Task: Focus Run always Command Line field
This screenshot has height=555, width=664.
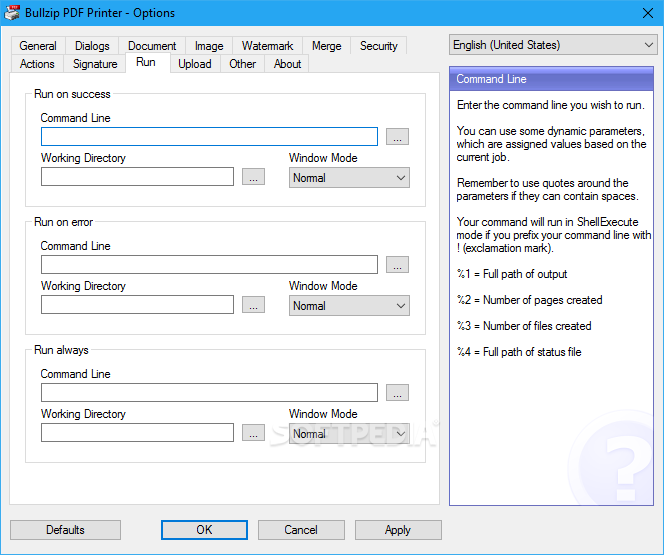Action: click(209, 392)
